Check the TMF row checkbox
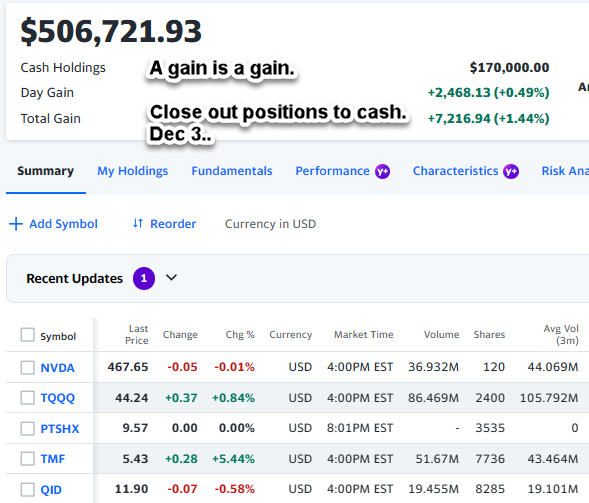589x503 pixels. 27,459
